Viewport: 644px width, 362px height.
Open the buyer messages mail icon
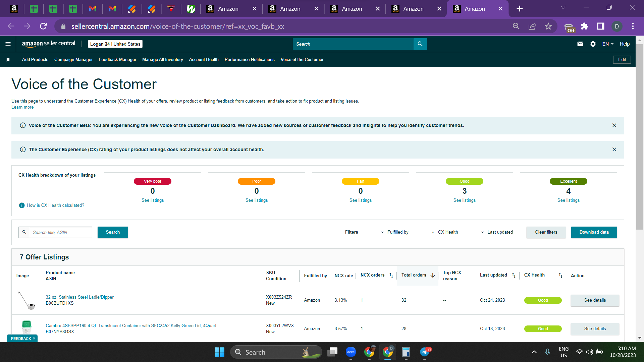pos(580,44)
